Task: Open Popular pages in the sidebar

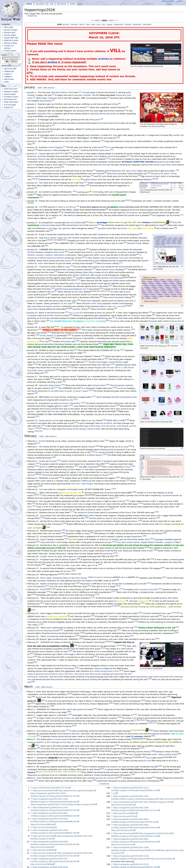Action: pyautogui.click(x=10, y=35)
